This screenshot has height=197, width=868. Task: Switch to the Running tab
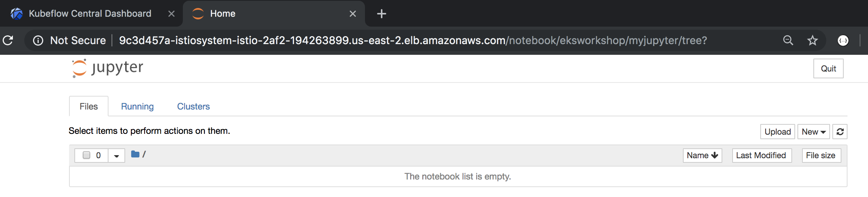click(137, 106)
